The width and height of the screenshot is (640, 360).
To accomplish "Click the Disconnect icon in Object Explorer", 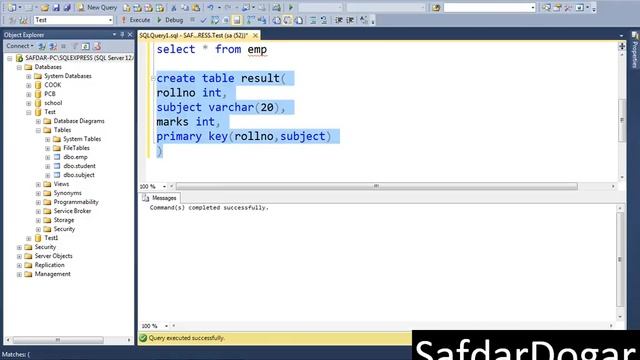I will [53, 46].
